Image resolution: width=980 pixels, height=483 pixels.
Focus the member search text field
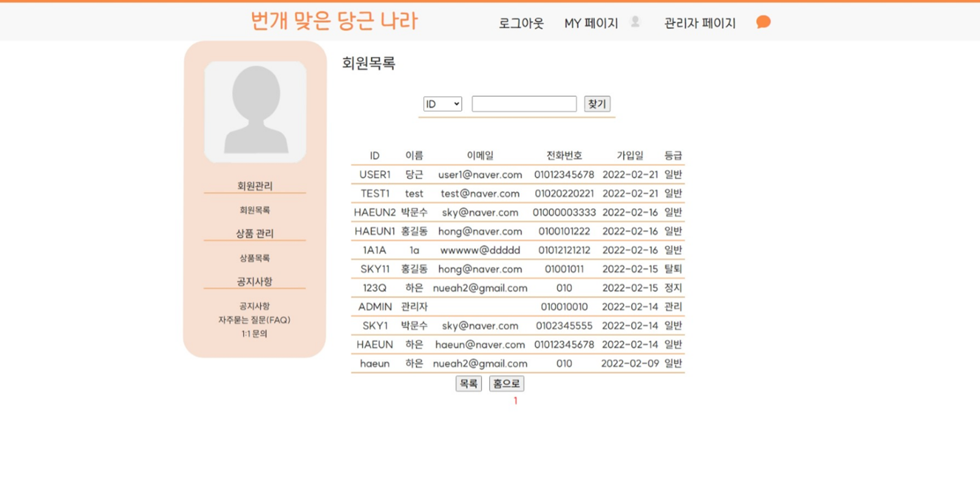tap(524, 104)
